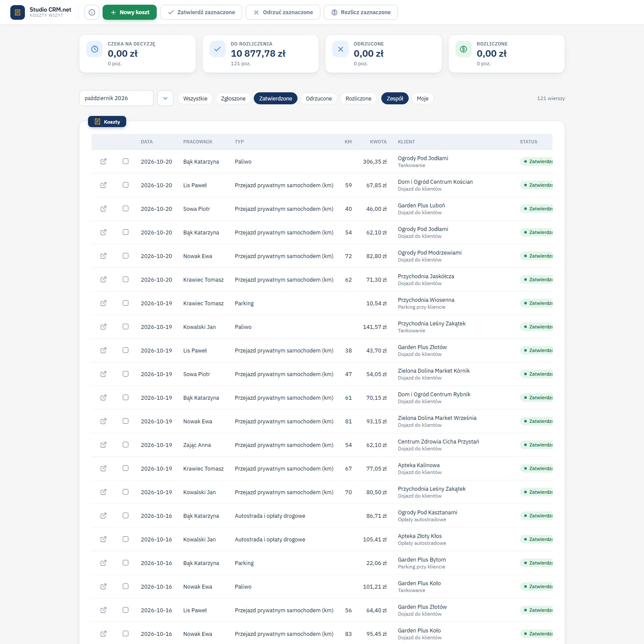
Task: Check the Przychodnia Wiosenna Parking row checkbox
Action: [x=125, y=303]
